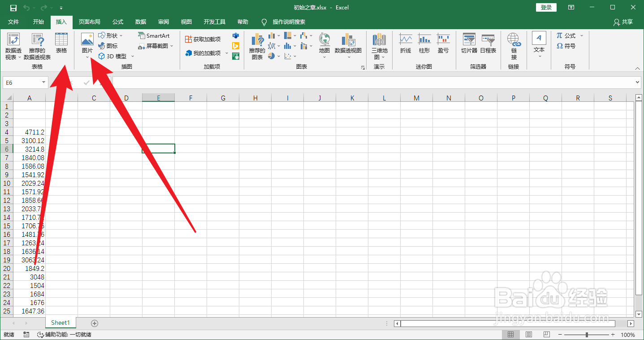Open the Visio Data Visualizer add-in icon
644x340 pixels.
click(236, 35)
